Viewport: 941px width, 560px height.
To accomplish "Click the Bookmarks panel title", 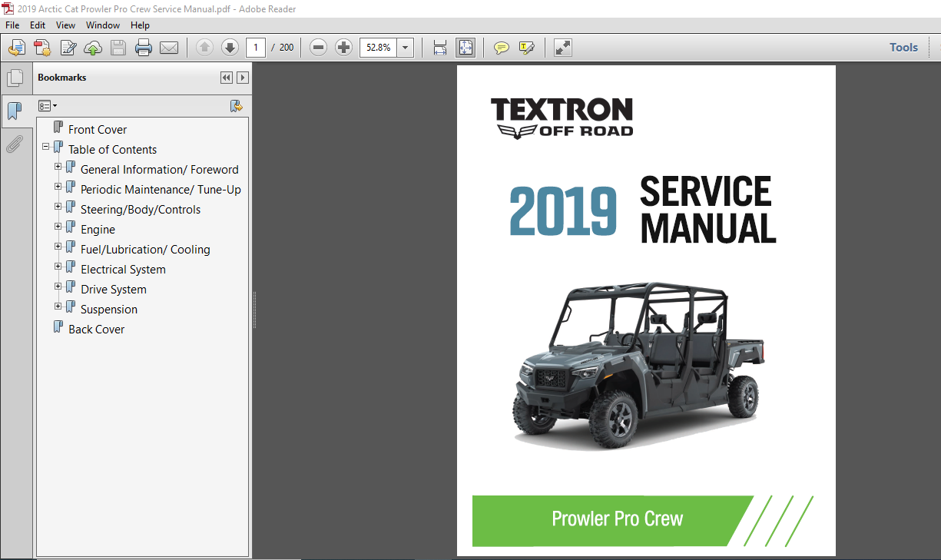I will coord(62,78).
